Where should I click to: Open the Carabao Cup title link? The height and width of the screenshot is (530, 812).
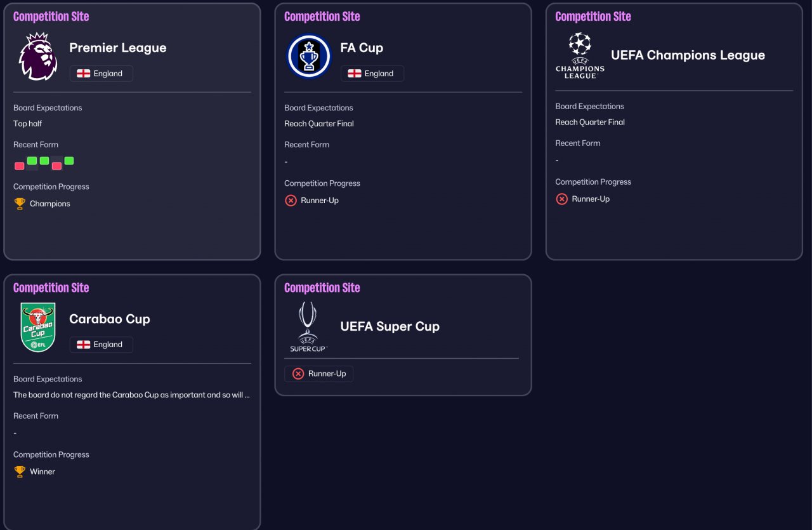[x=110, y=319]
